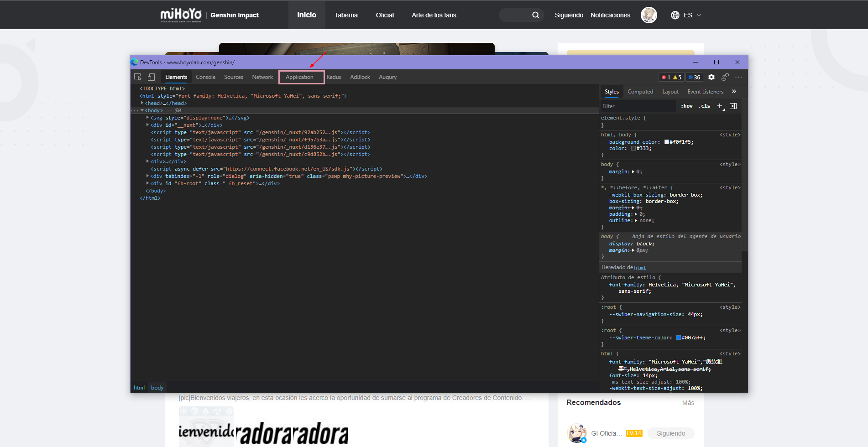Viewport: 868px width, 447px height.
Task: Click the three-dot actions beside body node
Action: pos(135,110)
